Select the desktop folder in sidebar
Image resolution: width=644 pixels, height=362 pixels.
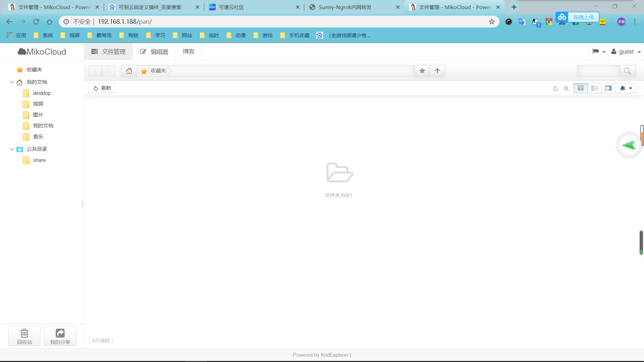42,93
